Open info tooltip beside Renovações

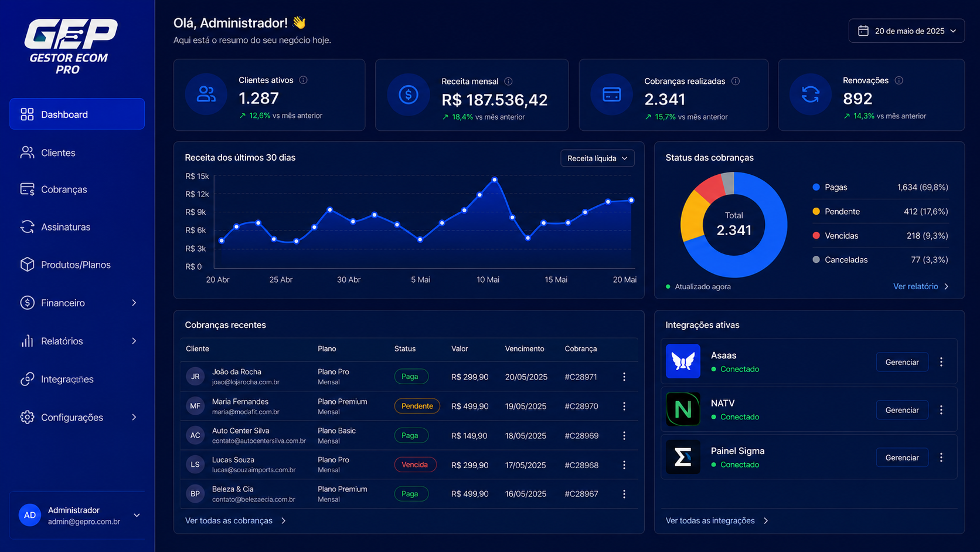[x=899, y=80]
